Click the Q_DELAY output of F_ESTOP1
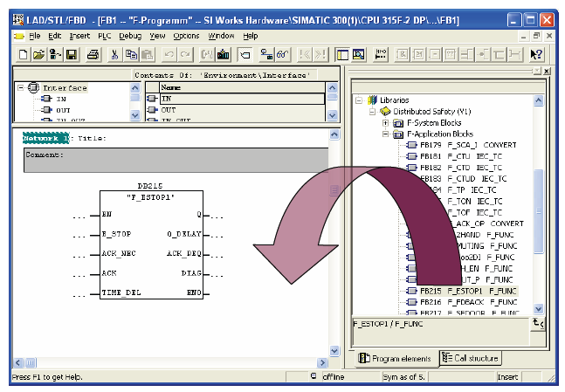 point(183,234)
